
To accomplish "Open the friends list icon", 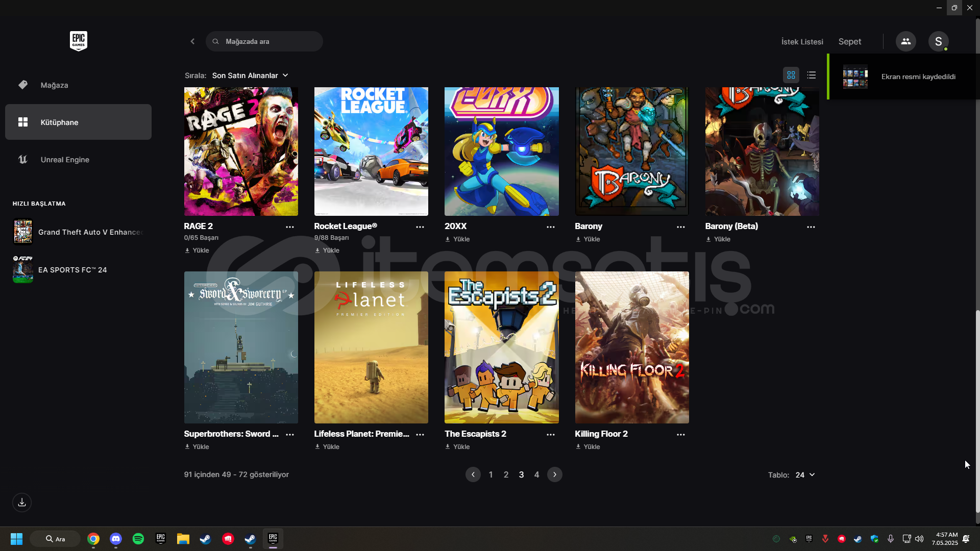I will pos(905,41).
